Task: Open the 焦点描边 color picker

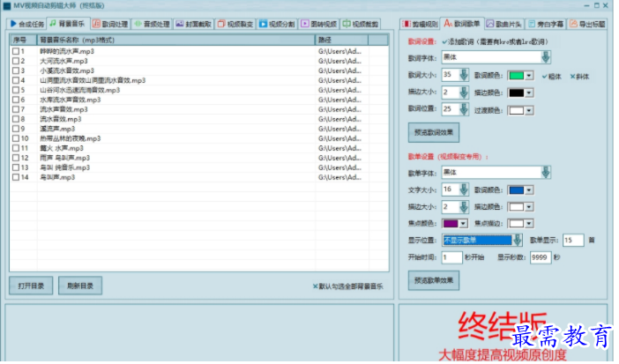Action: pyautogui.click(x=520, y=224)
